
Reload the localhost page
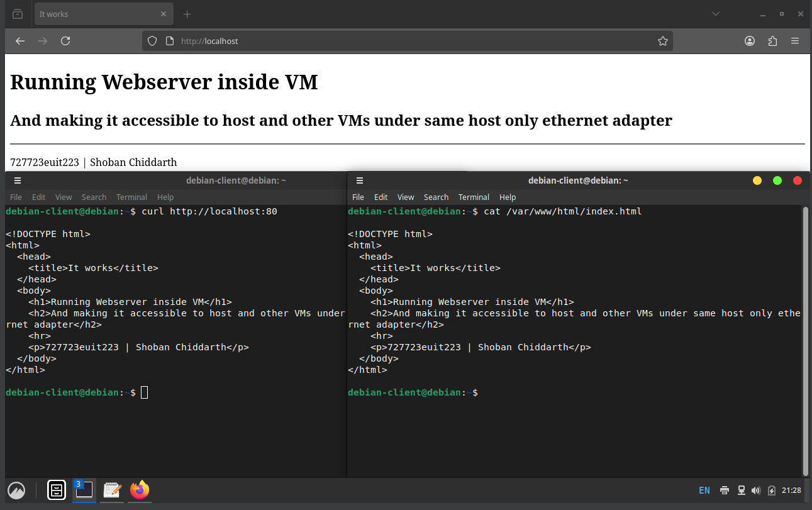[65, 41]
